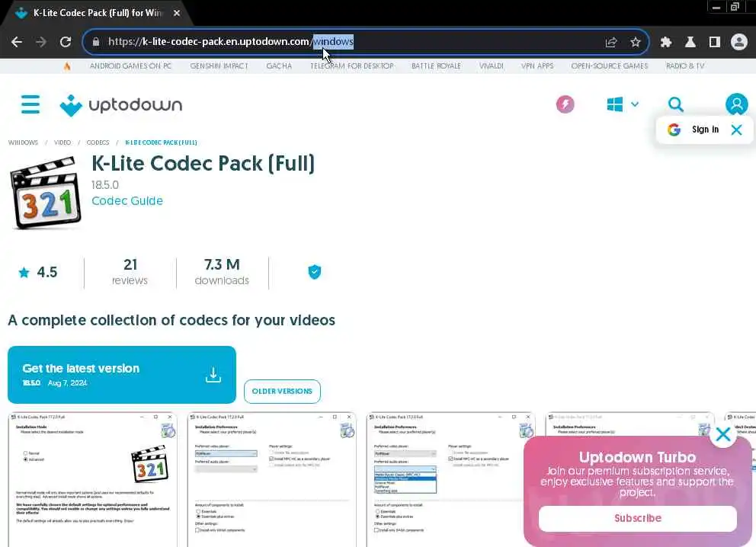This screenshot has height=547, width=756.
Task: Open VPN APPS menu item
Action: pos(537,66)
